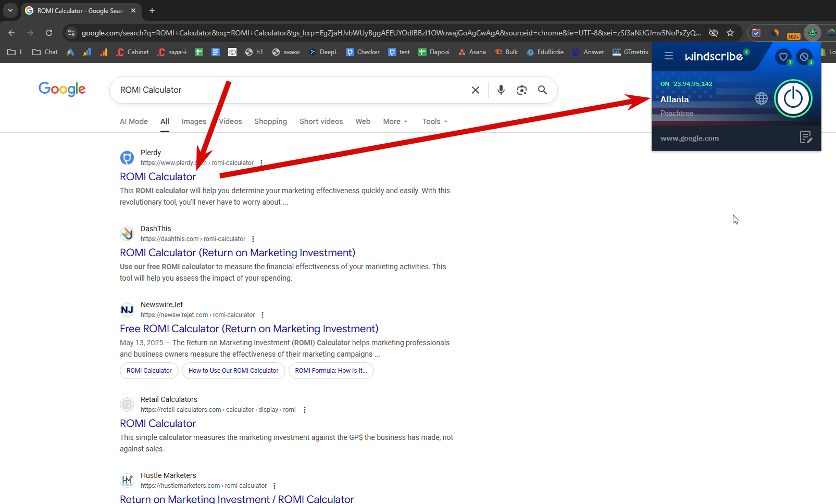Click the Windscribe extension icon in toolbar
Viewport: 836px width, 504px height.
812,33
